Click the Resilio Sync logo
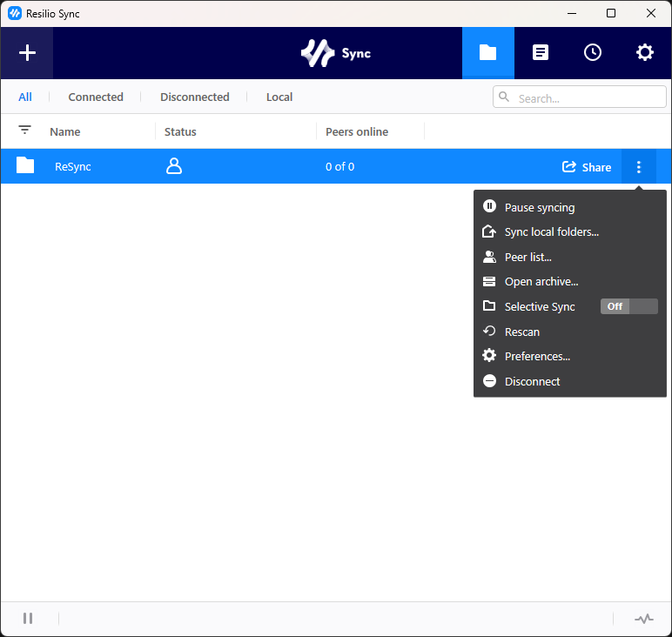This screenshot has height=637, width=672. coord(336,53)
